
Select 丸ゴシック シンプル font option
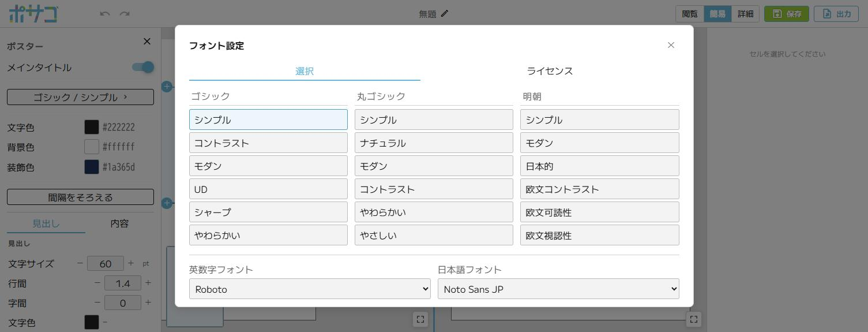click(x=434, y=120)
